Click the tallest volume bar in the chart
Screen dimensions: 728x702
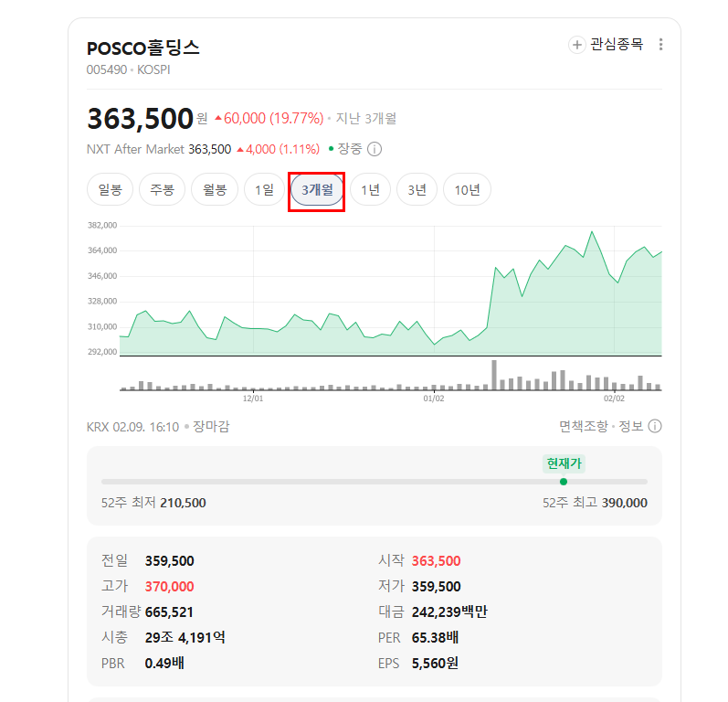494,375
